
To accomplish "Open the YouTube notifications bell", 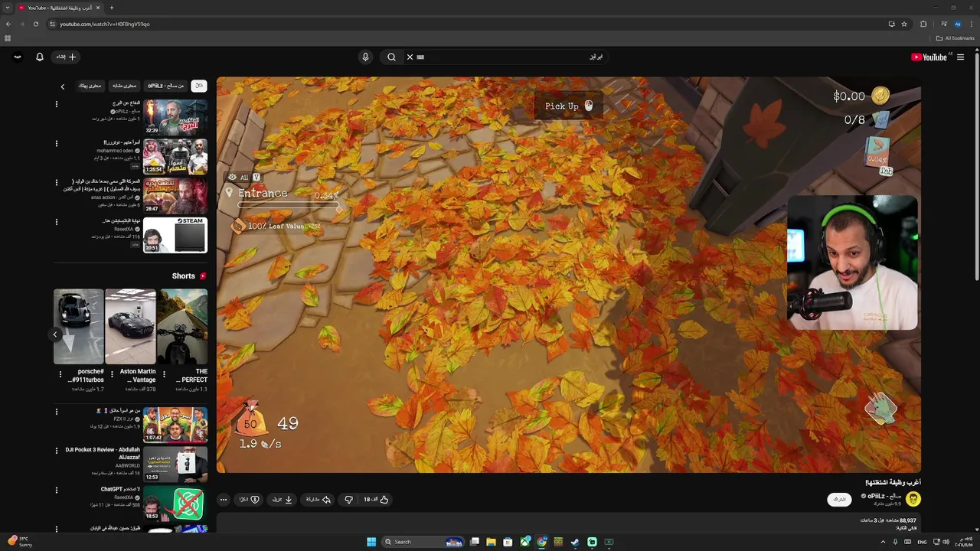I will coord(40,57).
